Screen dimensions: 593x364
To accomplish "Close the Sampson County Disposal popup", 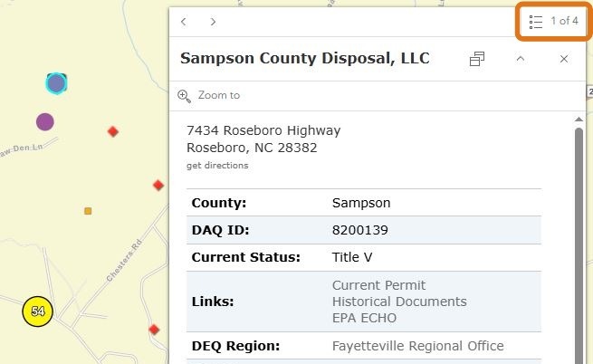I will 564,59.
